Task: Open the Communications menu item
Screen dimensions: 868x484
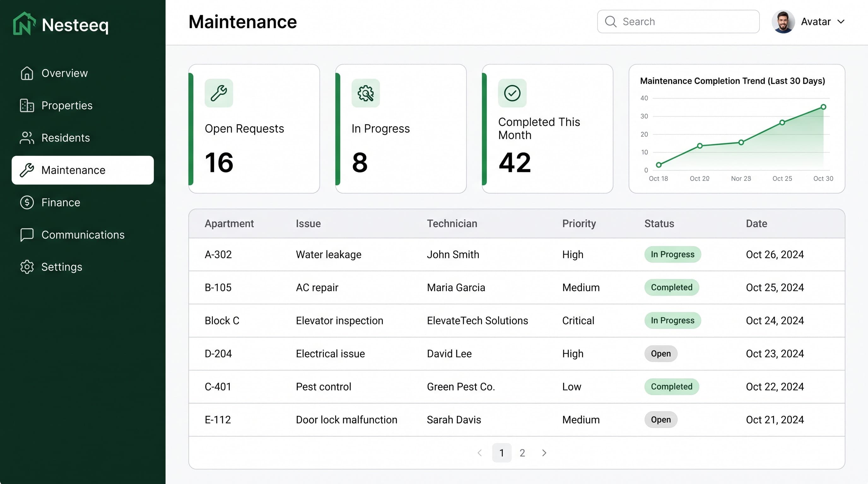Action: 83,235
